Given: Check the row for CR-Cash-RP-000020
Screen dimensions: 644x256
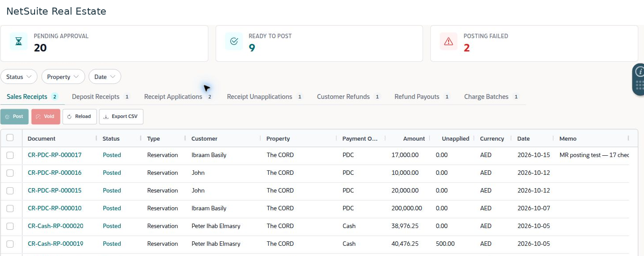Looking at the screenshot, I should point(10,226).
